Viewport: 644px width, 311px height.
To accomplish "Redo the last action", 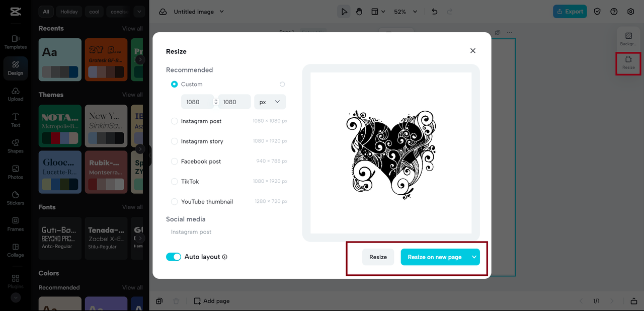I will pos(449,12).
